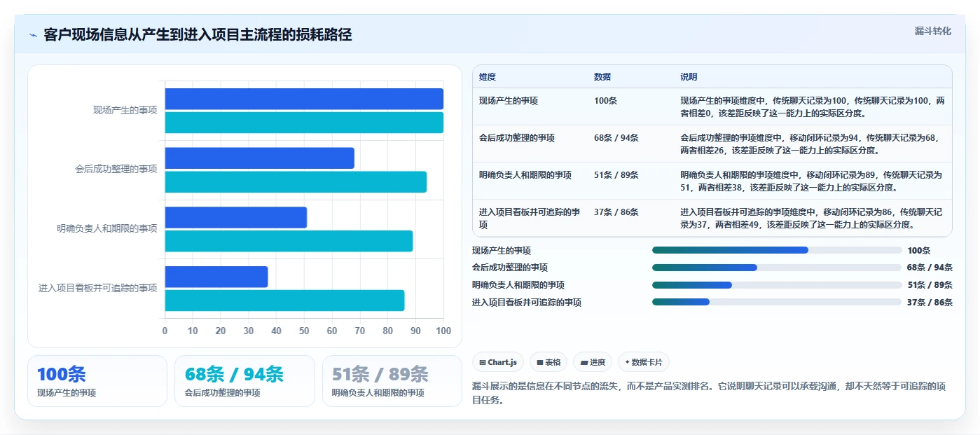Click the cyan bar for 会后成功整理的事项
Image resolution: width=980 pixels, height=435 pixels.
point(296,182)
